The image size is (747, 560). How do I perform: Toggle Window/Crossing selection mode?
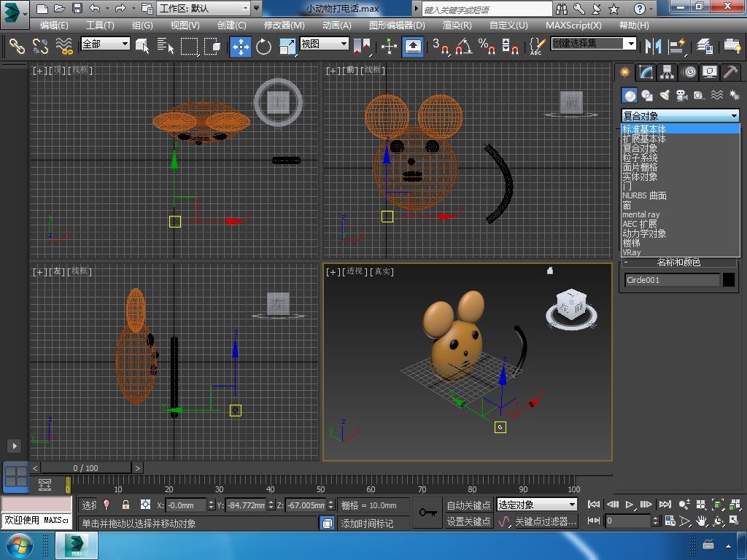coord(212,46)
